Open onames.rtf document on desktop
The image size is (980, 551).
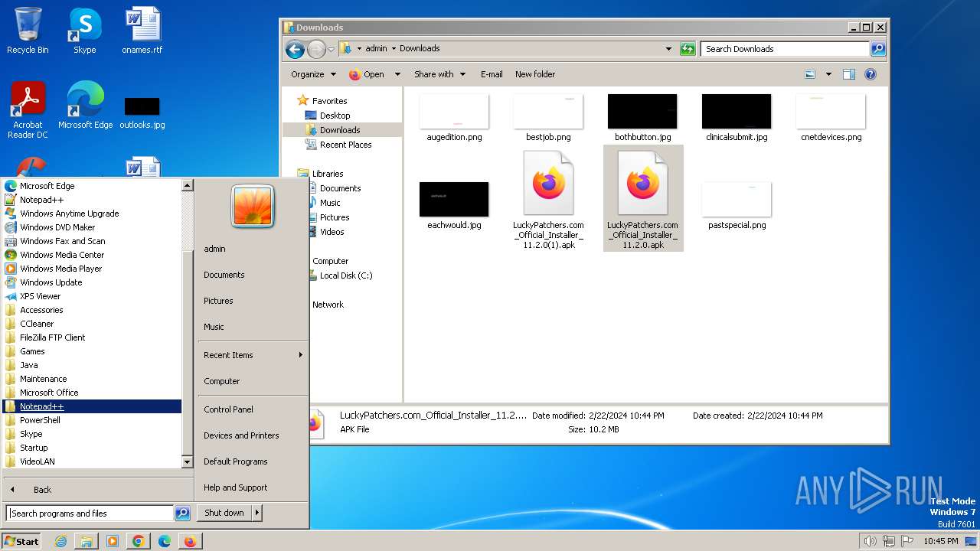[142, 31]
